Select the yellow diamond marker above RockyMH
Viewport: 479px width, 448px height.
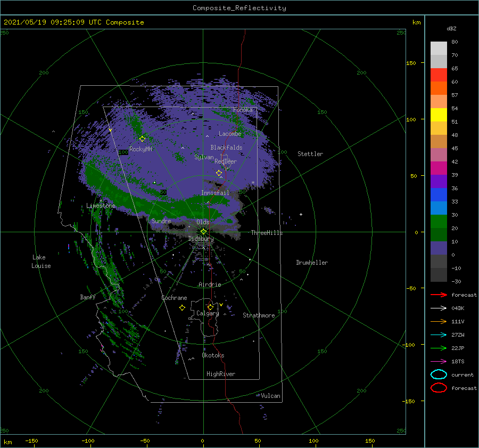142,139
